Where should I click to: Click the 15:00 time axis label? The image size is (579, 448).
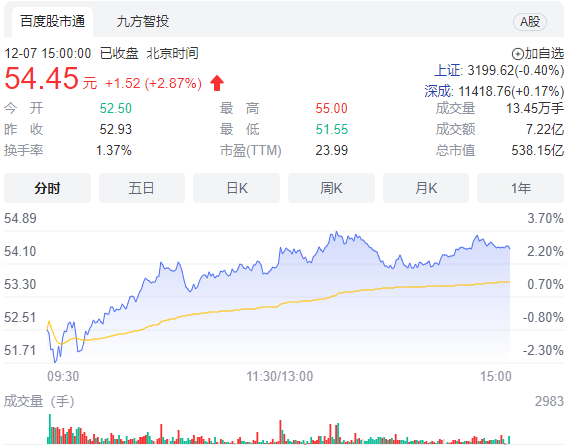pos(496,376)
